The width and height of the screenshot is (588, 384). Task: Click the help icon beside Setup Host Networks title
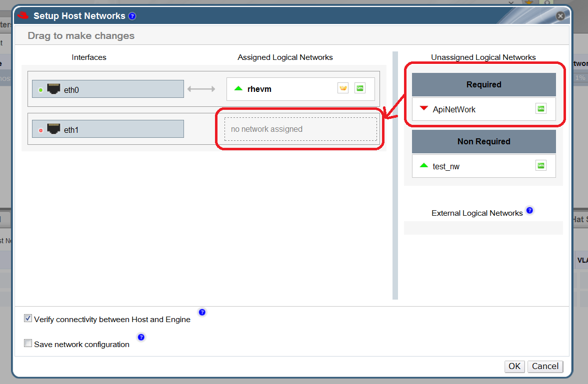pos(132,16)
